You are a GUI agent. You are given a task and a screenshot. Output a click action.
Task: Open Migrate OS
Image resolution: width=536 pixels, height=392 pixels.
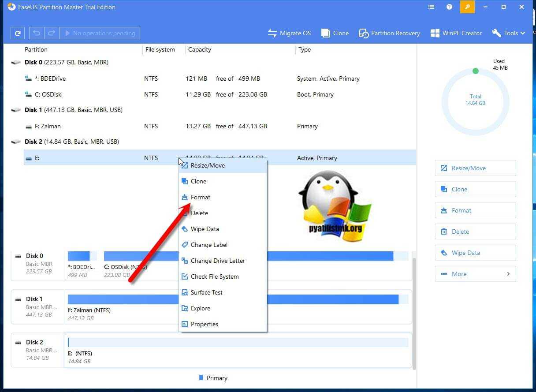point(289,33)
